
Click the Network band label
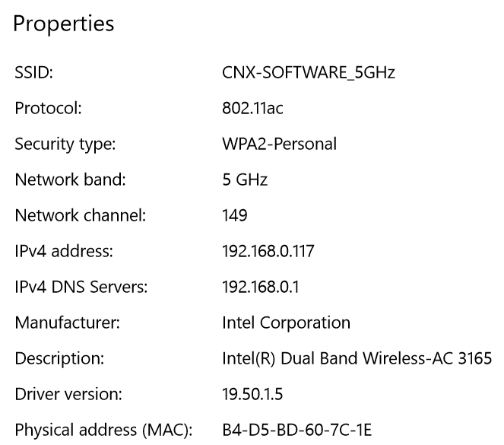click(x=70, y=180)
